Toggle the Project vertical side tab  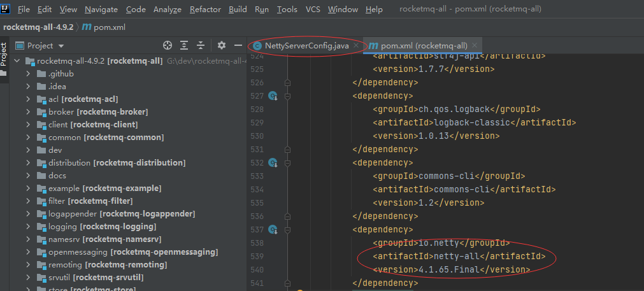click(x=4, y=59)
